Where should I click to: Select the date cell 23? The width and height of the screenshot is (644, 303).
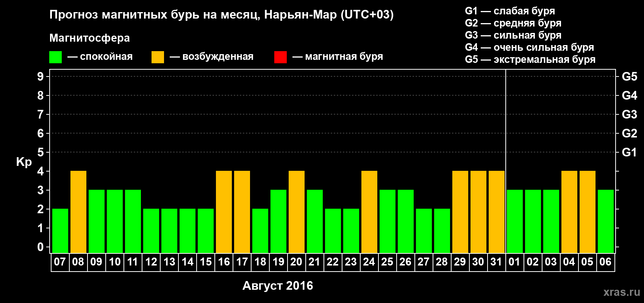[351, 262]
